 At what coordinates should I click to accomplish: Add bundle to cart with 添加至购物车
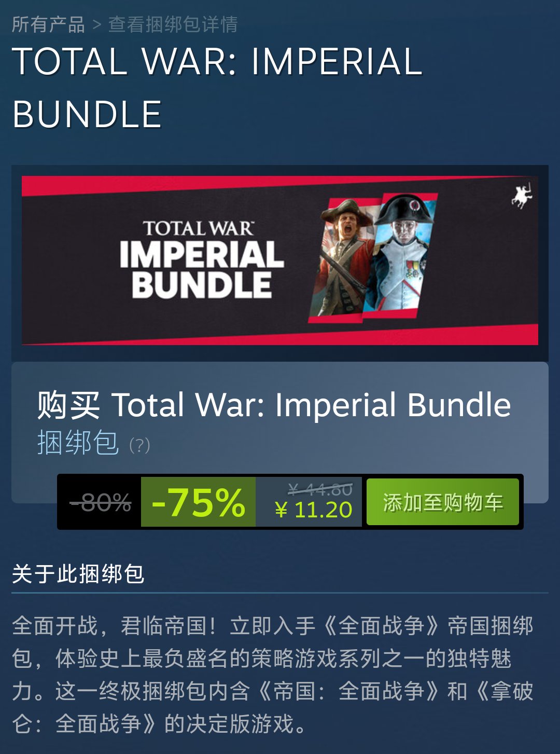coord(443,502)
